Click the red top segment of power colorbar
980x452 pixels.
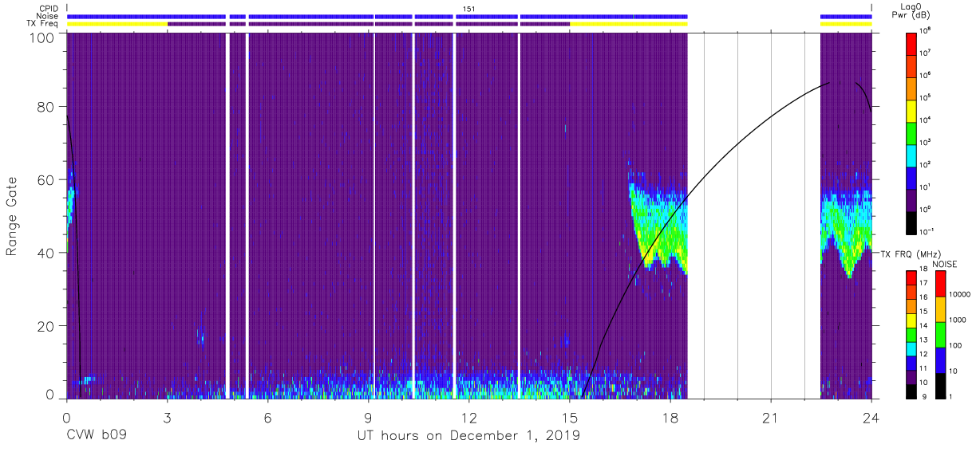pos(911,43)
